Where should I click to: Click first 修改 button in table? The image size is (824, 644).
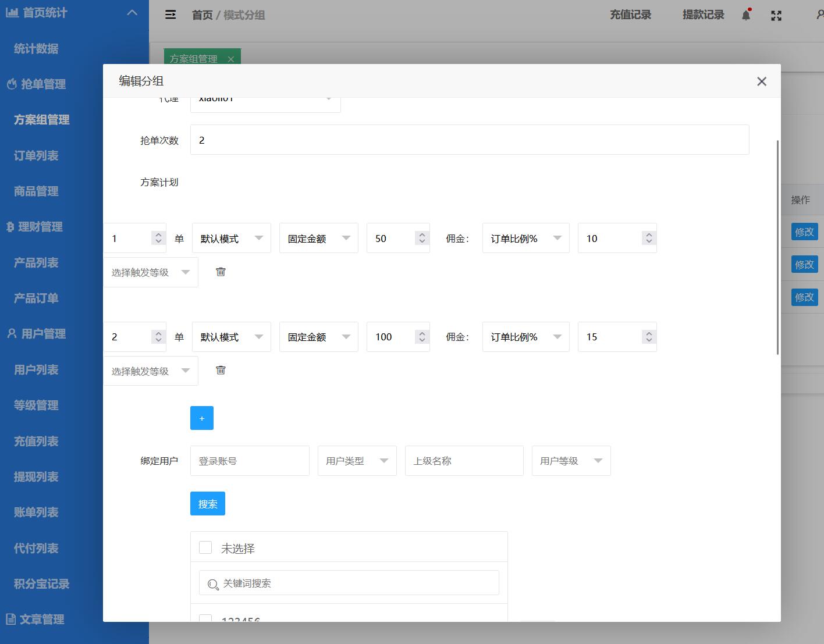804,232
